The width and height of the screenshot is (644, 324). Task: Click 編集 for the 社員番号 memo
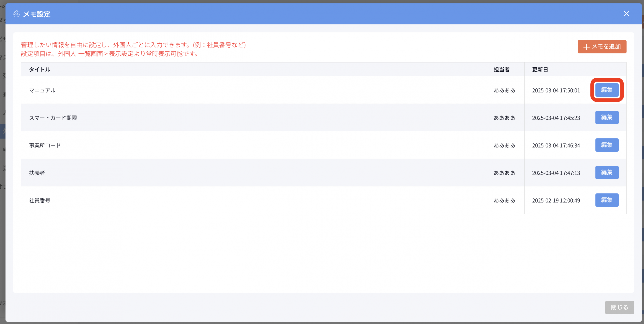606,200
